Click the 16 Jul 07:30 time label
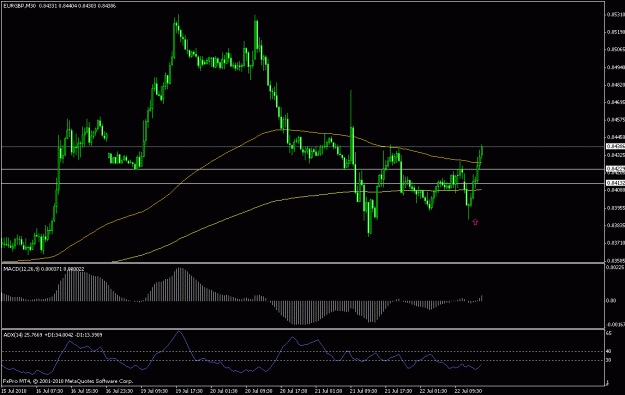 [x=49, y=391]
